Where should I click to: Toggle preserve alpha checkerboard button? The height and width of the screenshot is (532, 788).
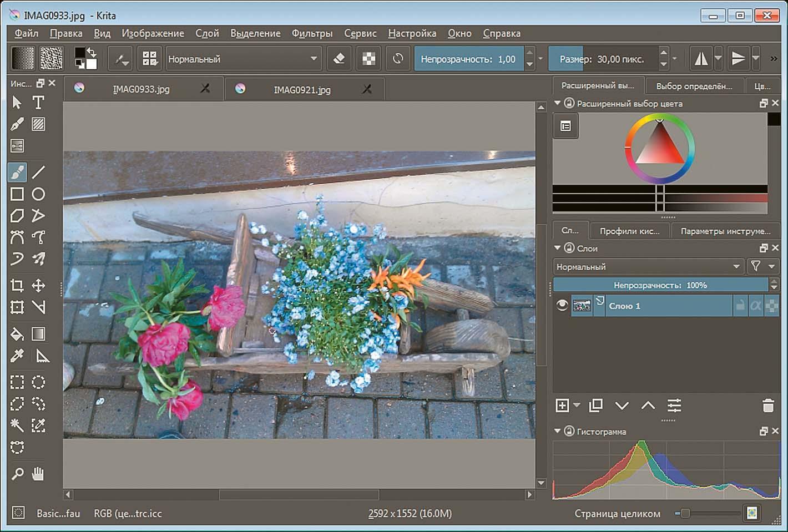click(368, 59)
